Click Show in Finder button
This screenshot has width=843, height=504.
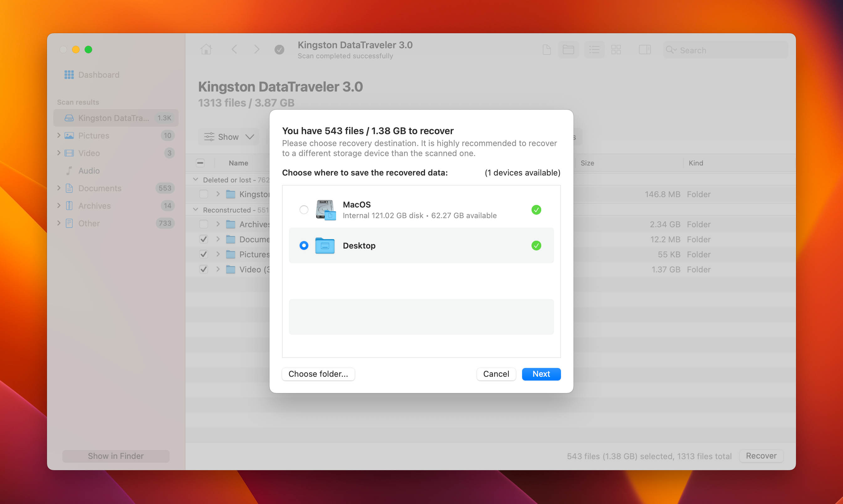[x=116, y=456]
